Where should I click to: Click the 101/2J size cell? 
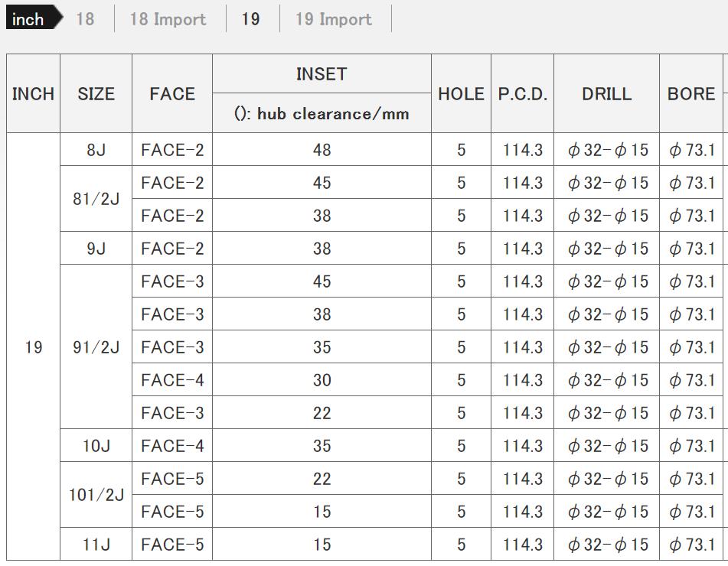96,495
